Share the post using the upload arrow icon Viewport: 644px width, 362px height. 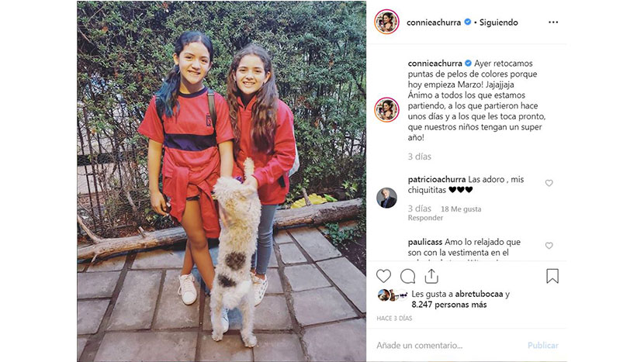tap(431, 276)
